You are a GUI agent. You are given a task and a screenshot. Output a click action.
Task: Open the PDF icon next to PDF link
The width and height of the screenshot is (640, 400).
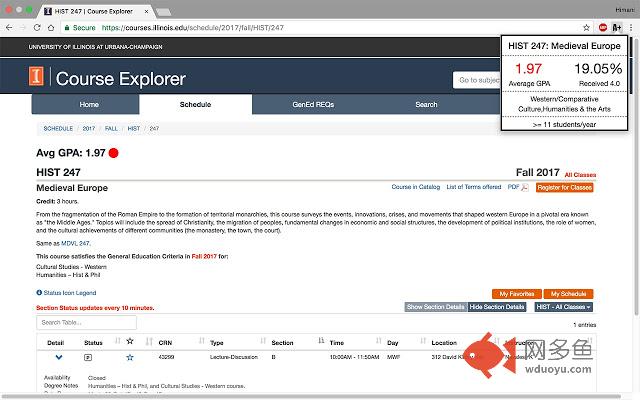[x=525, y=187]
